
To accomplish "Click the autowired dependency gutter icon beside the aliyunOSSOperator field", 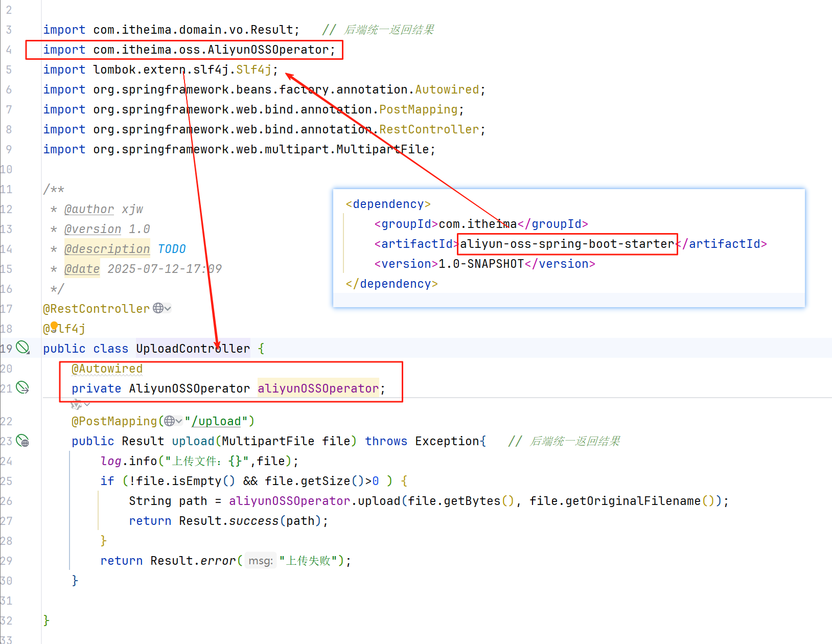I will click(x=22, y=387).
